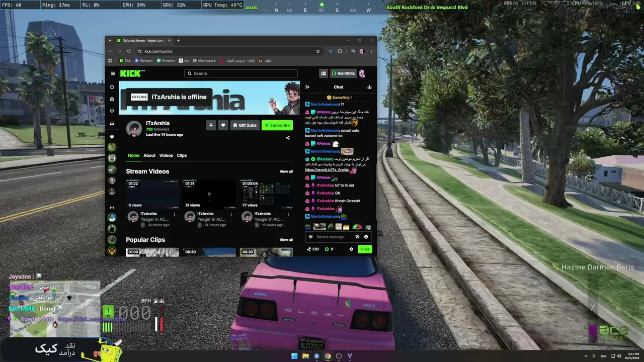Viewport: 644px width, 362px height.
Task: Send message with the green Chat button
Action: [x=365, y=249]
